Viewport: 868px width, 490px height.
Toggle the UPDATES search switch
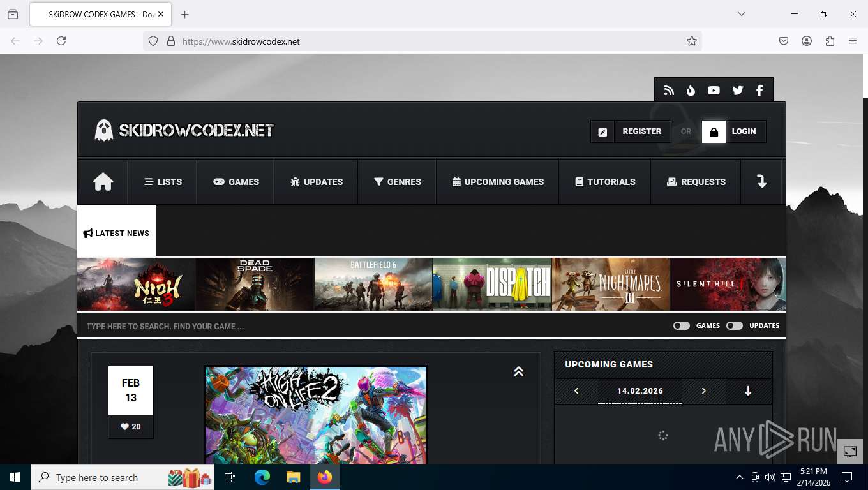[735, 326]
